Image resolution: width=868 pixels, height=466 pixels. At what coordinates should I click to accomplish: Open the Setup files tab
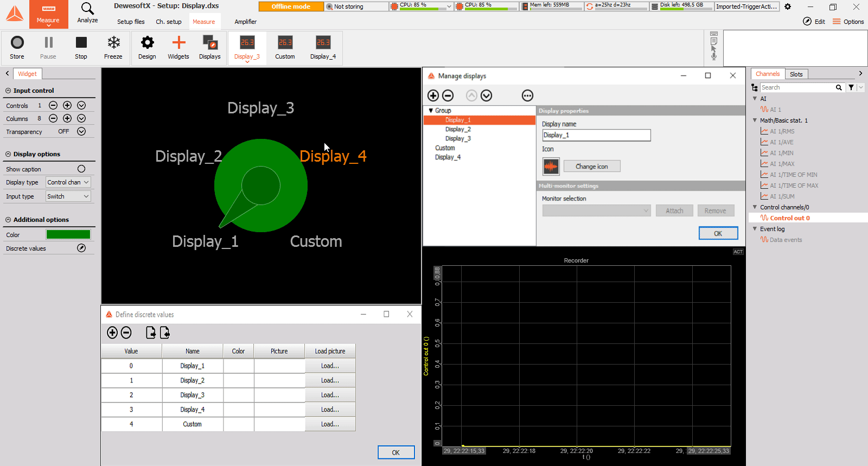[131, 22]
